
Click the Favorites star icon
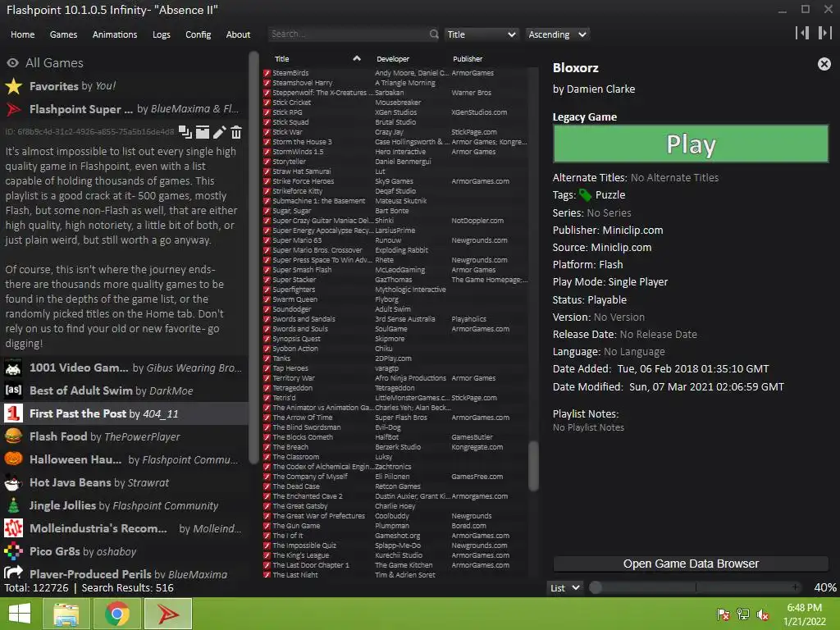click(13, 85)
